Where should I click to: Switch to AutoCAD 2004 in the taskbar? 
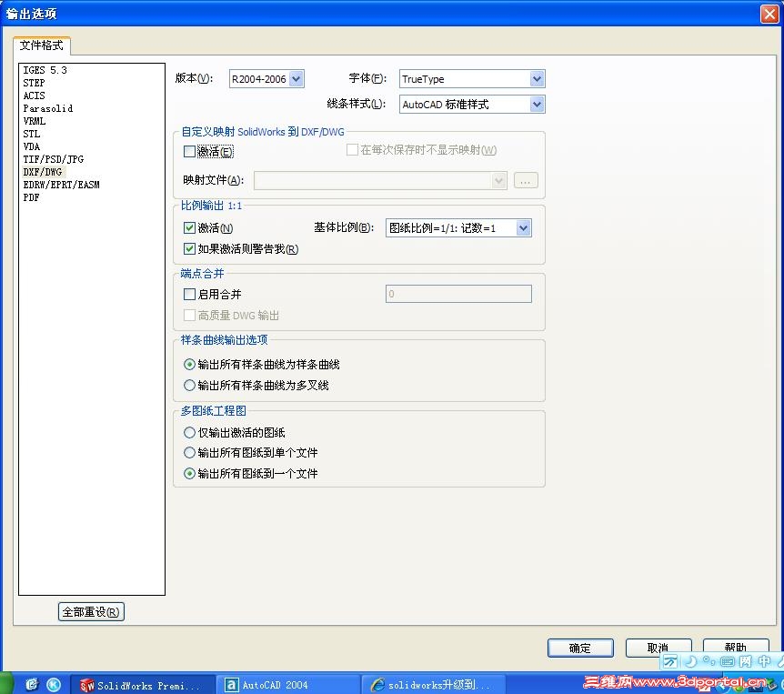click(288, 685)
